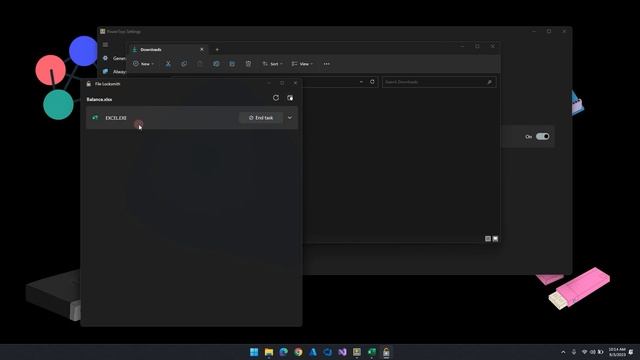Open network, volume and battery quick settings
Image resolution: width=640 pixels, height=360 pixels.
click(593, 352)
